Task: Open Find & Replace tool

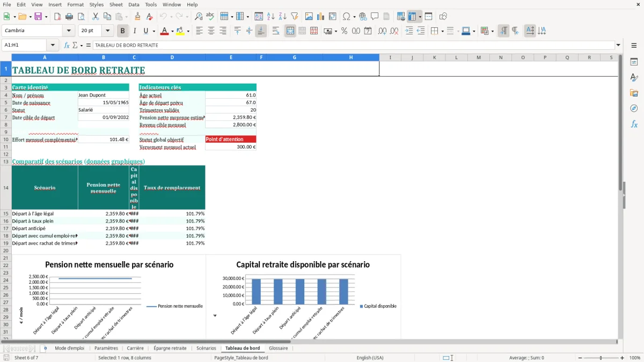Action: [x=199, y=17]
